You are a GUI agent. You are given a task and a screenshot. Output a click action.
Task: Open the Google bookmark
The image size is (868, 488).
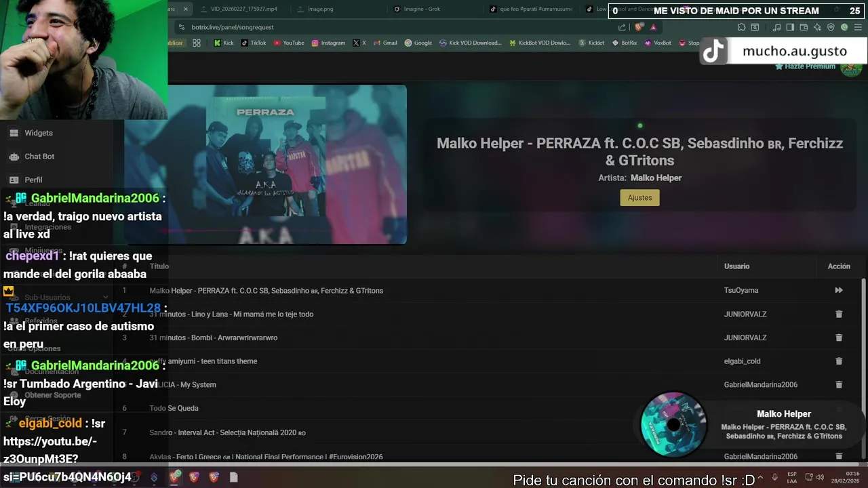pos(418,43)
